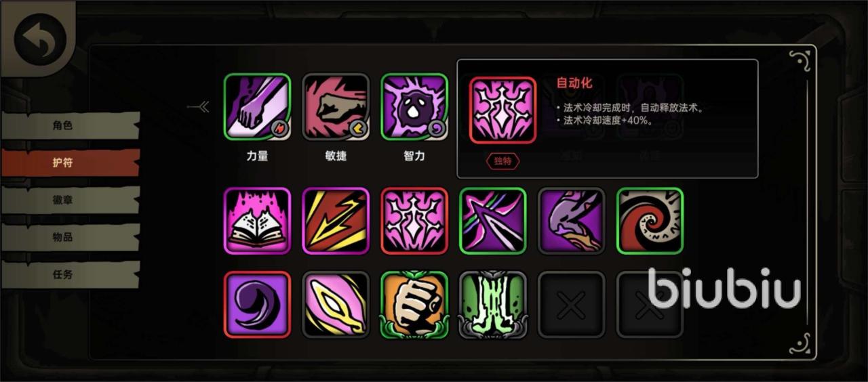Select the 自动化 talisman in the grid
Image resolution: width=868 pixels, height=382 pixels.
point(414,221)
